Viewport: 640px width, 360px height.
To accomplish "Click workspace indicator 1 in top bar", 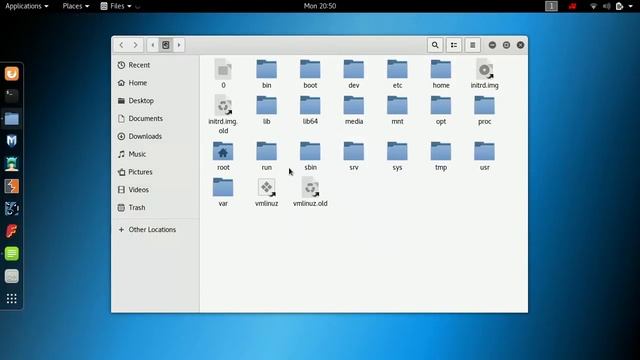I will click(551, 6).
